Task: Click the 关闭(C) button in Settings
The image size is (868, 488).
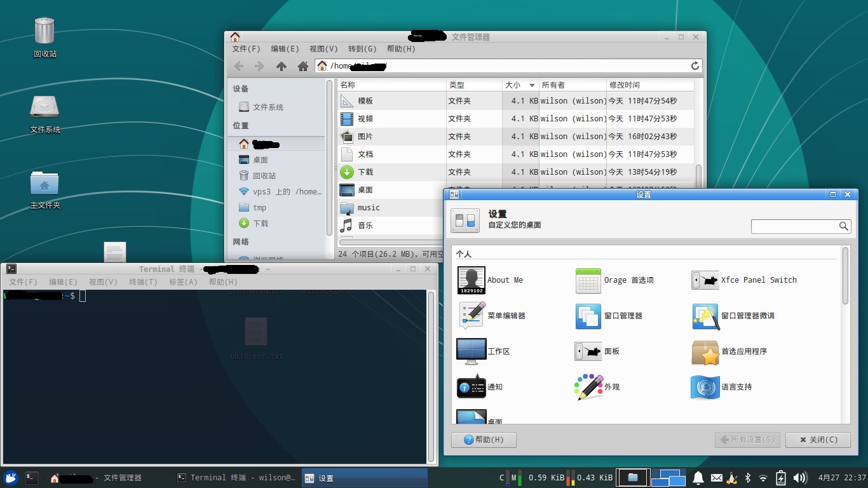Action: pos(818,440)
